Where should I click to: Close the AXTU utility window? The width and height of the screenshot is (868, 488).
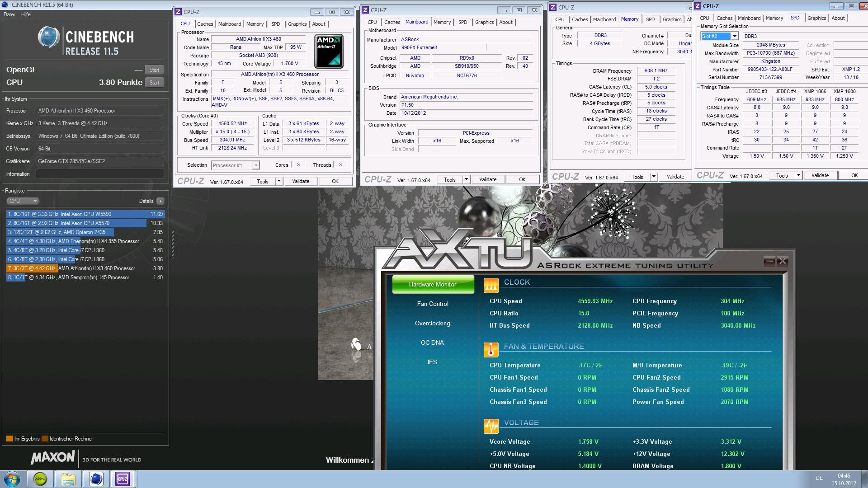coord(783,261)
